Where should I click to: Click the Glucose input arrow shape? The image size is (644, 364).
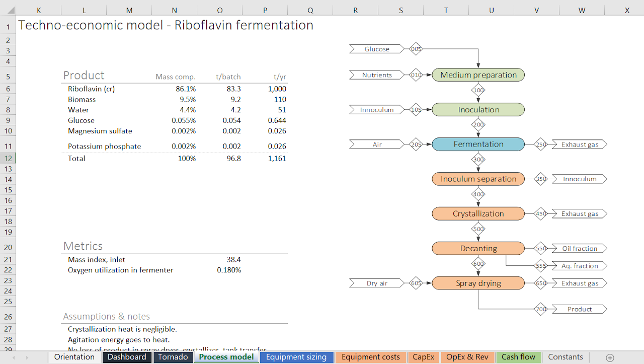coord(377,49)
